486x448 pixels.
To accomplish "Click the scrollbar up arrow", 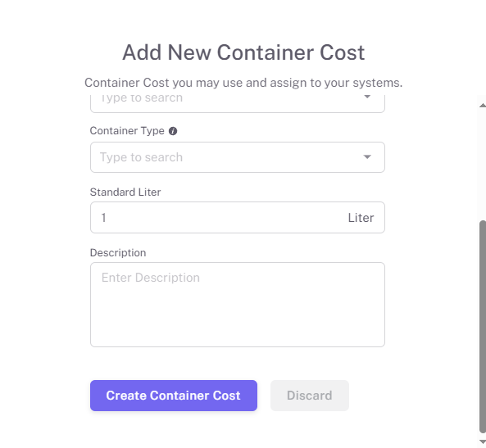I will click(482, 106).
